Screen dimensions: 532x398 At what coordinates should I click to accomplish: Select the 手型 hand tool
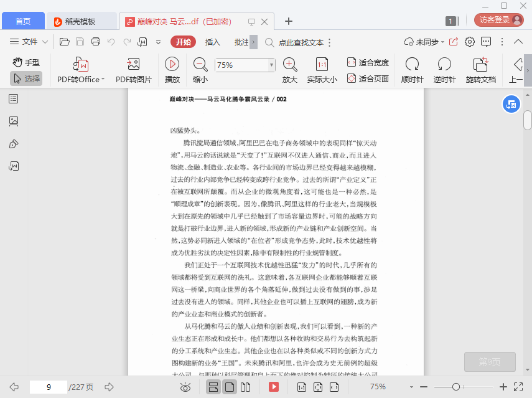pos(26,62)
